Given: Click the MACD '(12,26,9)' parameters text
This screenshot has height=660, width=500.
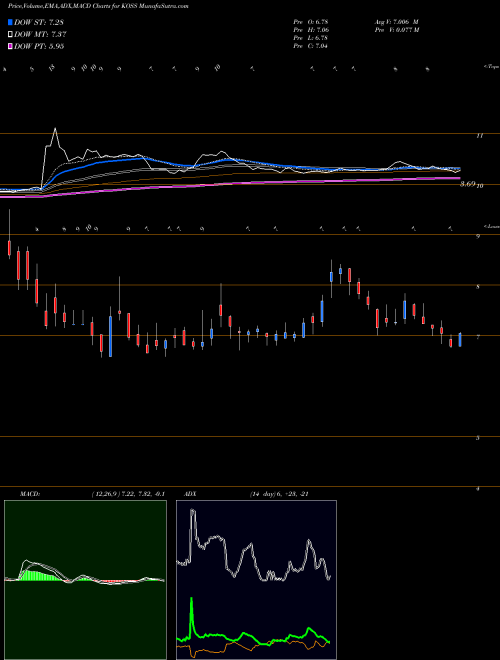Looking at the screenshot, I should tap(106, 494).
